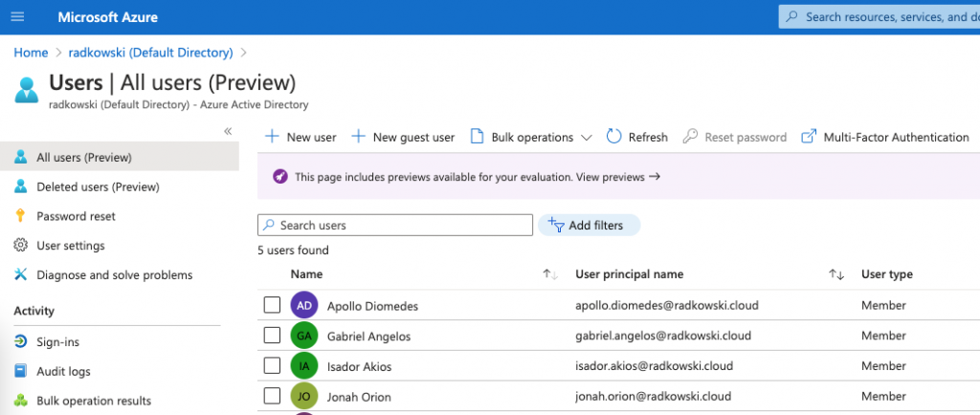Click the plus icon for New guest user

(x=359, y=137)
